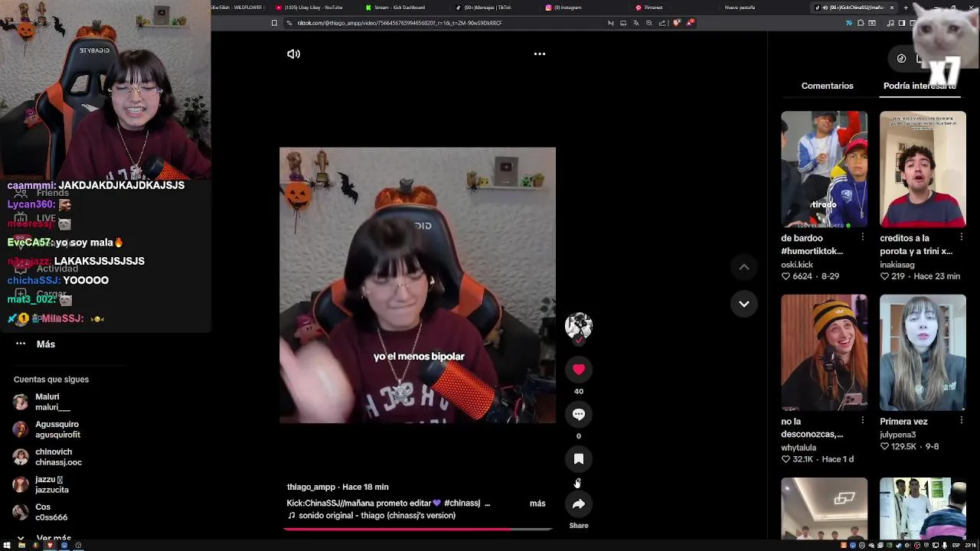
Task: Open comments with the speech bubble icon
Action: click(579, 414)
